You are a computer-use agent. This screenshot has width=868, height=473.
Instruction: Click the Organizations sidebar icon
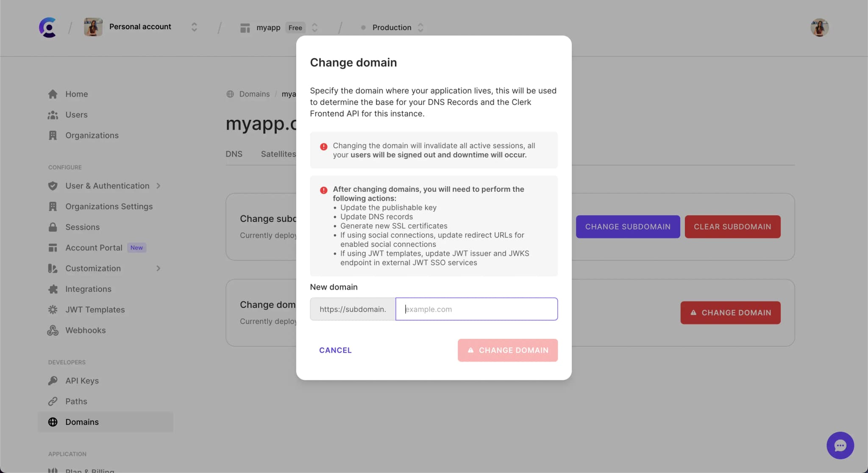53,135
